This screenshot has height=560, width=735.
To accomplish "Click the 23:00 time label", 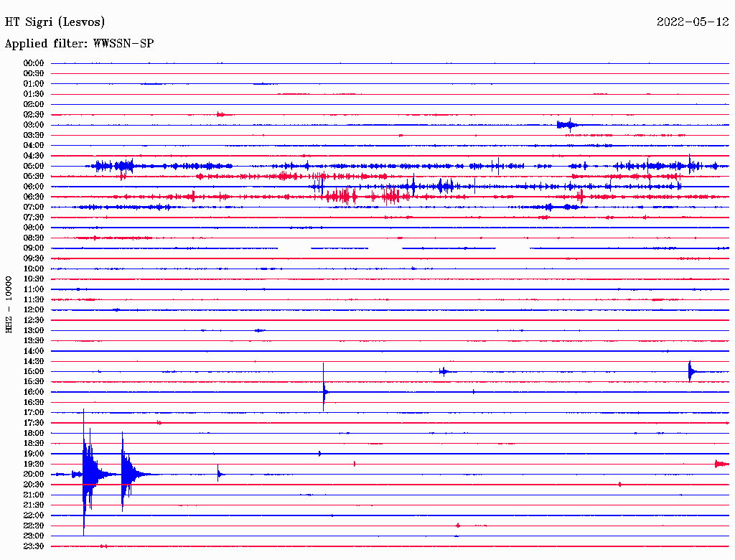I will 34,536.
